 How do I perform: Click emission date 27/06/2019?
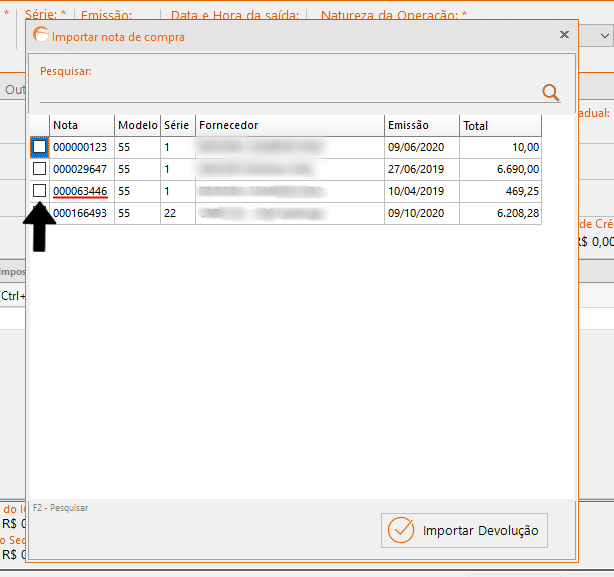coord(416,169)
